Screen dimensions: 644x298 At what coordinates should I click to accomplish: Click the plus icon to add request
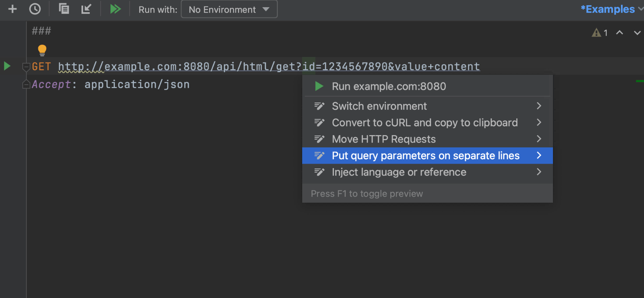(12, 9)
